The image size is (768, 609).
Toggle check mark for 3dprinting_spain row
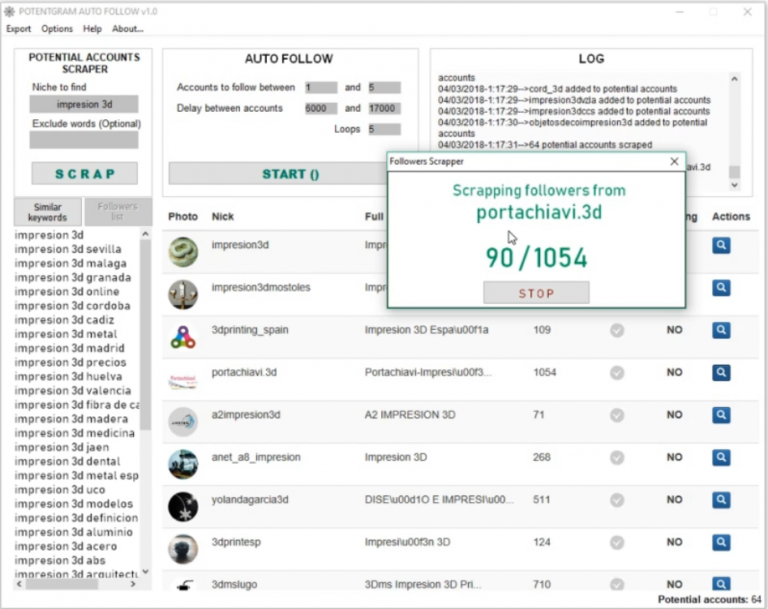pyautogui.click(x=617, y=330)
